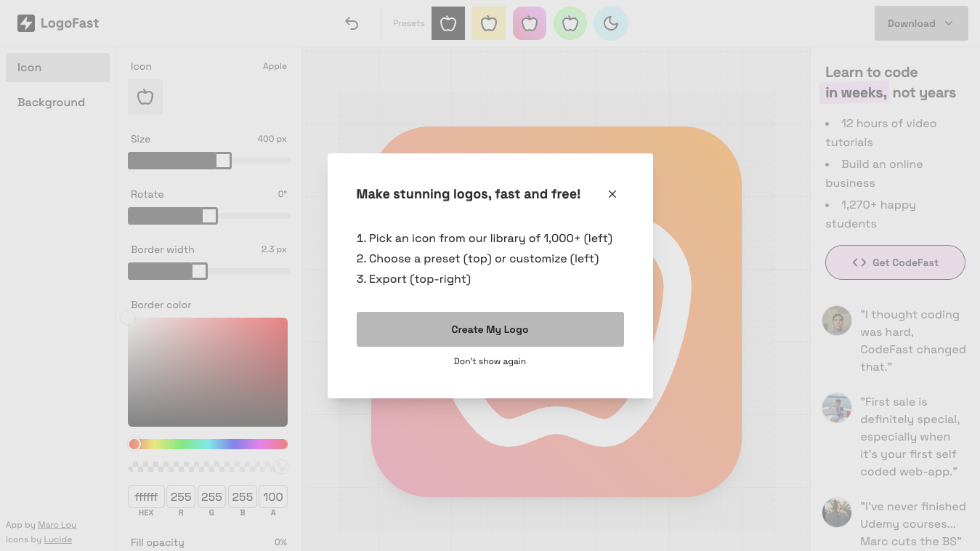Click Don't show again link
This screenshot has height=551, width=980.
[490, 361]
